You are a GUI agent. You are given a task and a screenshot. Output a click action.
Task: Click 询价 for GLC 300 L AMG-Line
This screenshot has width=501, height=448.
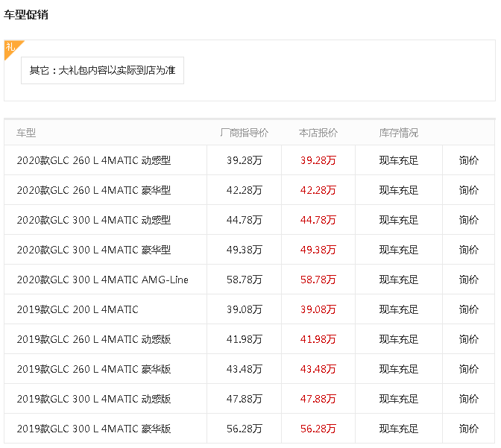tap(469, 280)
